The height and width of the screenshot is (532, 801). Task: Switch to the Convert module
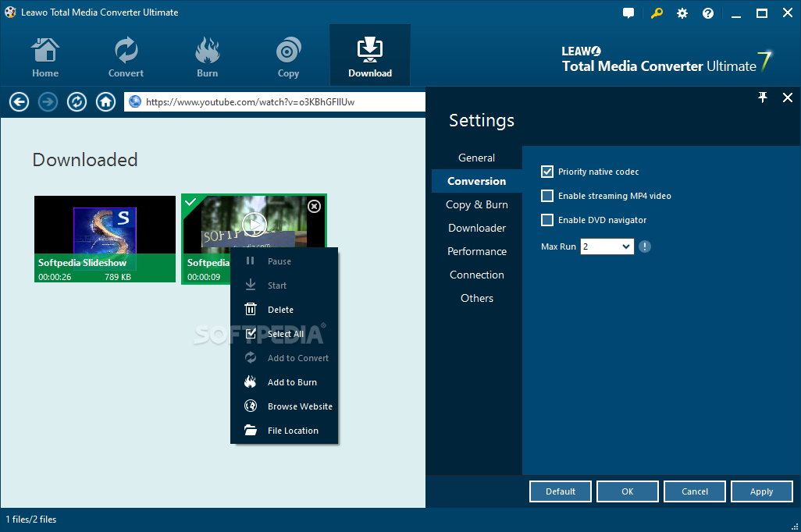(126, 56)
